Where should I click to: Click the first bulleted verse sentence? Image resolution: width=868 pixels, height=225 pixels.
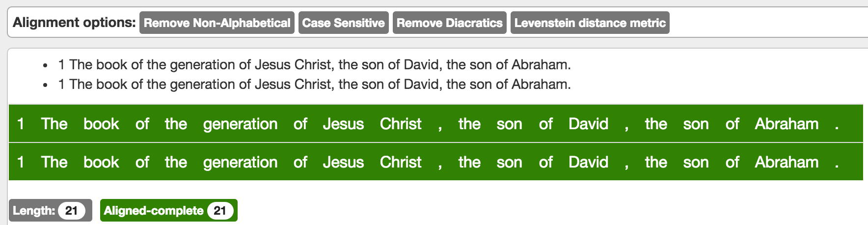pyautogui.click(x=314, y=65)
